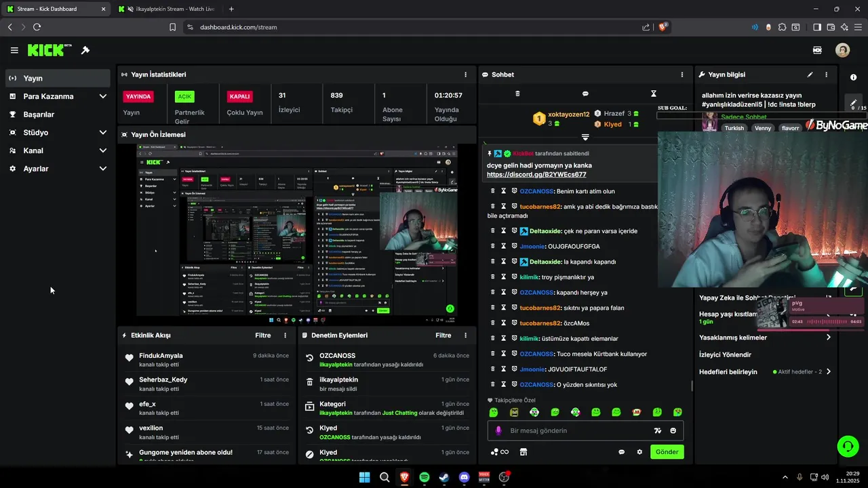This screenshot has height=488, width=868.
Task: Click the Gönder send button
Action: [x=667, y=452]
